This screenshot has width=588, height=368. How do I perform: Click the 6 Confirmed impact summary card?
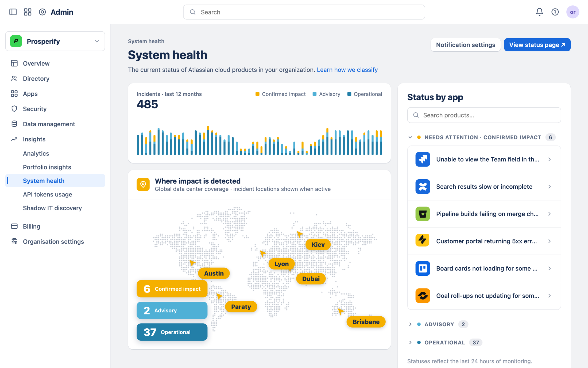pos(172,289)
